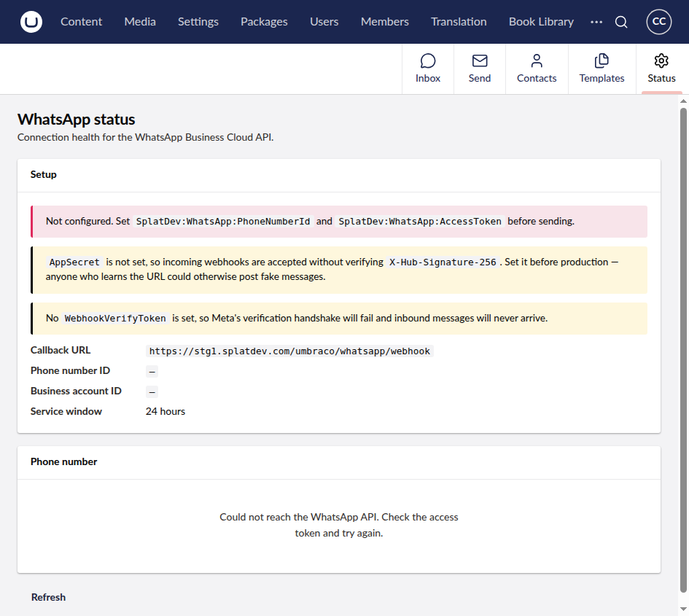Click the Inbox speech bubble icon
The width and height of the screenshot is (689, 616).
[427, 61]
